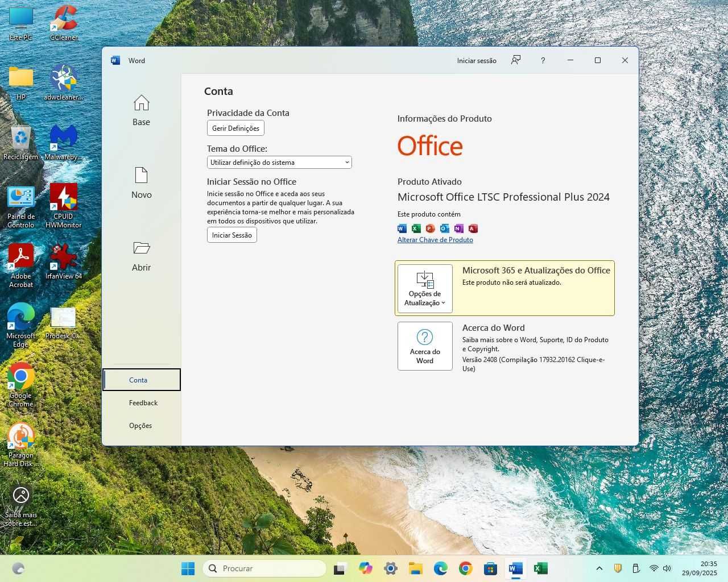728x582 pixels.
Task: Select Painel de Controlo desktop icon
Action: click(21, 207)
